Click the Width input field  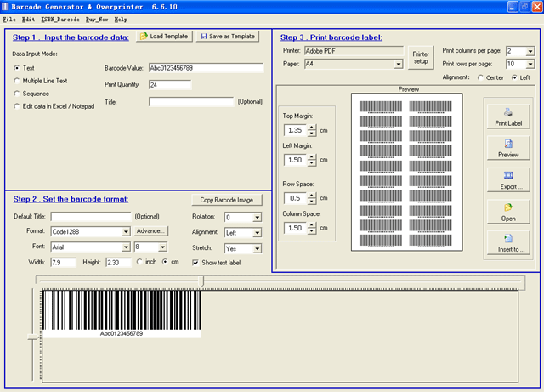point(63,263)
